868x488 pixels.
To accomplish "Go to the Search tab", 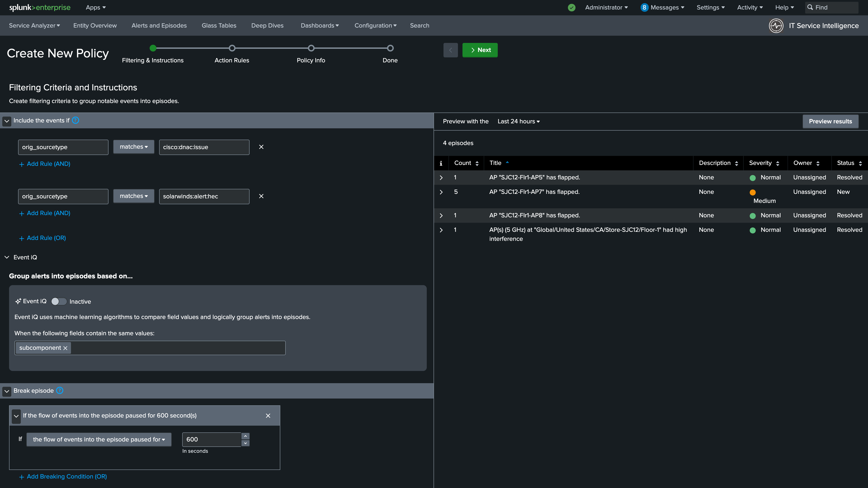I will click(420, 26).
